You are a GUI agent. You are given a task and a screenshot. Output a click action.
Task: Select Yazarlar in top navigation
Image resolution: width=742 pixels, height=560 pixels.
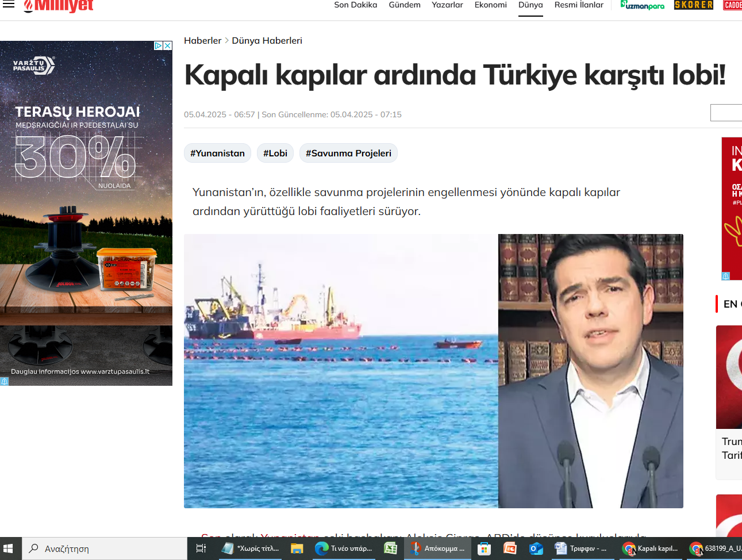pos(447,5)
